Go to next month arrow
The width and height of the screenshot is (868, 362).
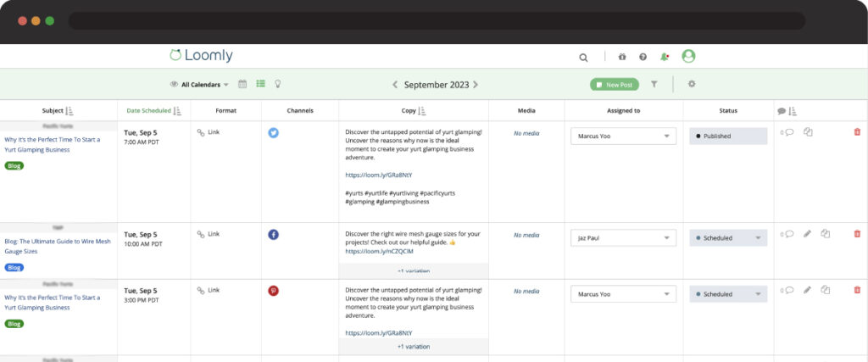pyautogui.click(x=476, y=85)
